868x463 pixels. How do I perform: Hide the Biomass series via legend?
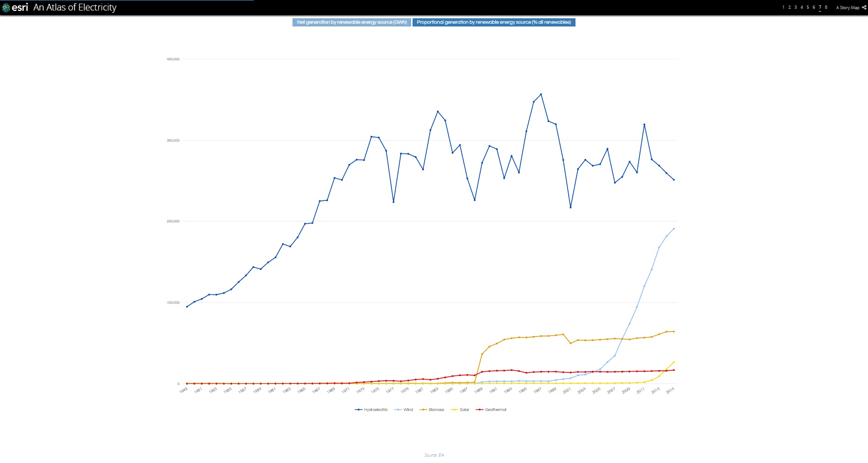[432, 410]
